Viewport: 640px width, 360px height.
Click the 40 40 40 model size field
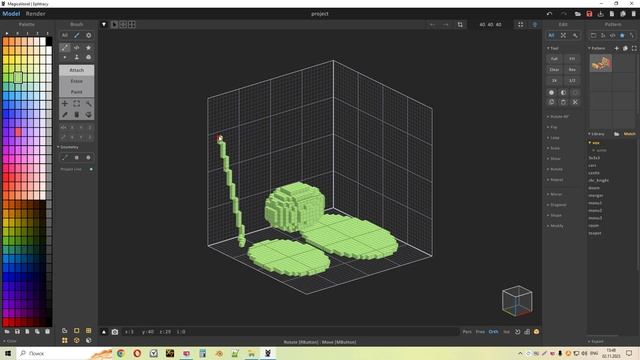click(490, 24)
